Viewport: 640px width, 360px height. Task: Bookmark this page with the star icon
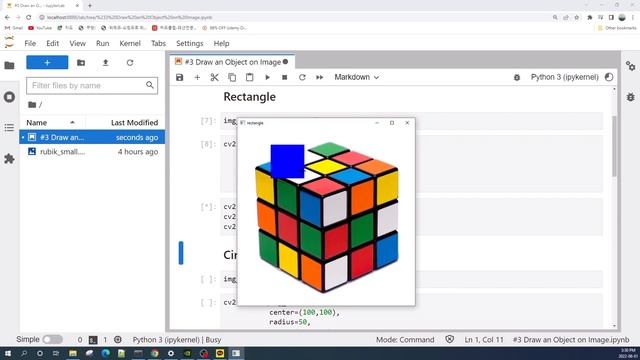point(576,18)
